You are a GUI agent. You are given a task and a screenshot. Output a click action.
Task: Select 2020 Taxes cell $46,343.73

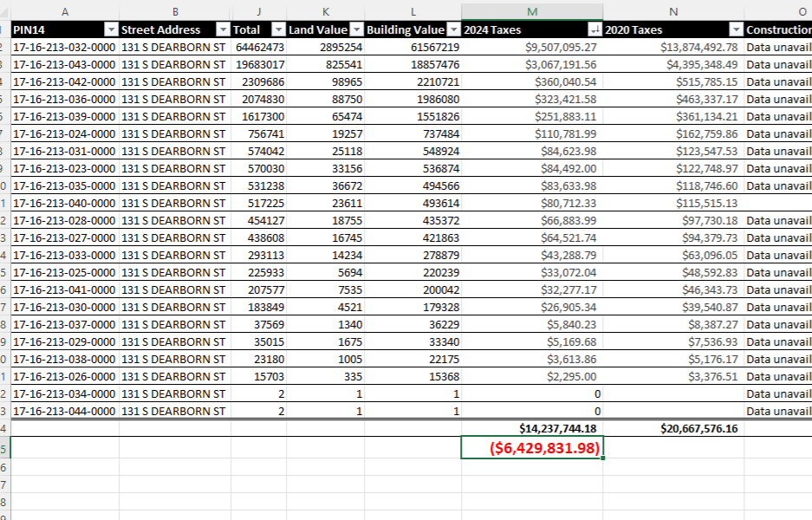673,289
